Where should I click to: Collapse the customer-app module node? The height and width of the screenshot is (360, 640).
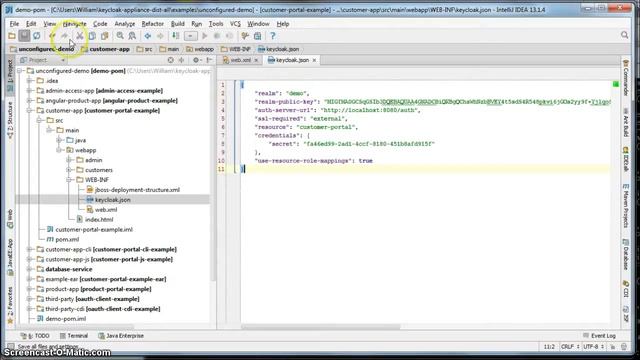(29, 111)
